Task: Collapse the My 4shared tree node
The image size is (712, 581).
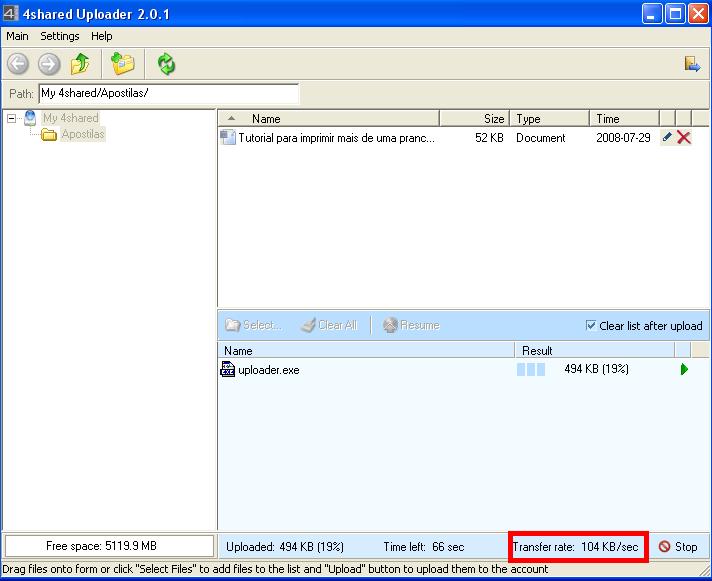Action: pos(11,118)
